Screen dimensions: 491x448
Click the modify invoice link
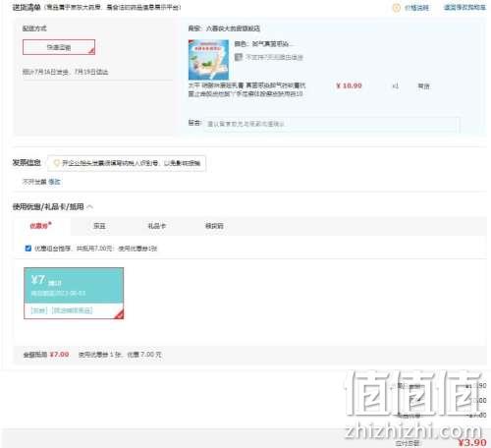(54, 182)
